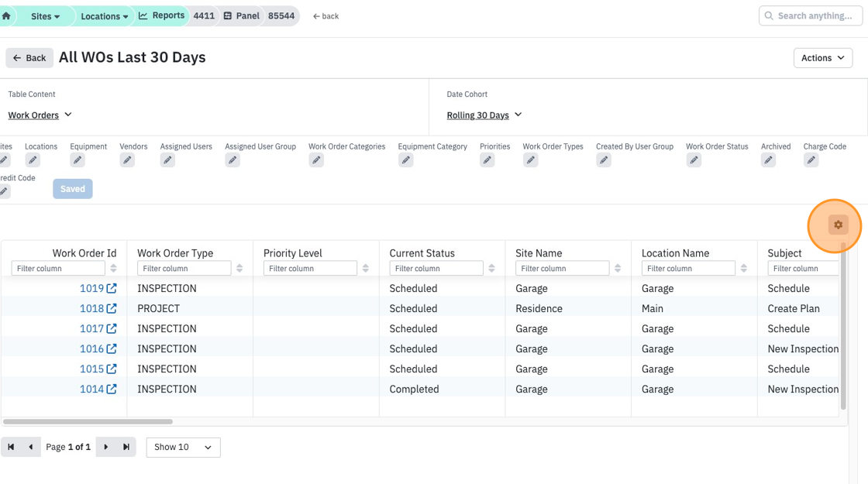The height and width of the screenshot is (484, 868).
Task: Click the Current Status filter input
Action: [x=436, y=268]
